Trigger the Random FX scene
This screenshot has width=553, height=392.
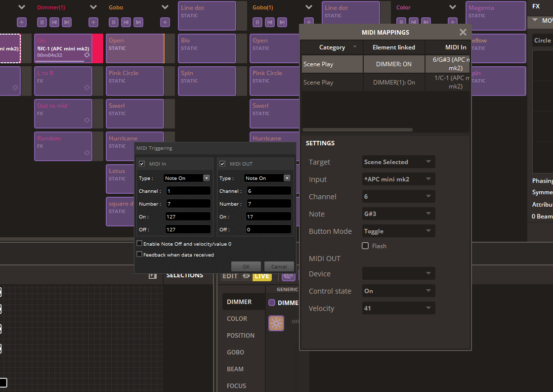63,146
